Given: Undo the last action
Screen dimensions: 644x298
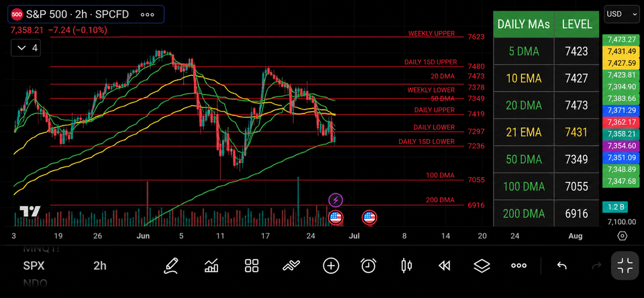Looking at the screenshot, I should 562,266.
